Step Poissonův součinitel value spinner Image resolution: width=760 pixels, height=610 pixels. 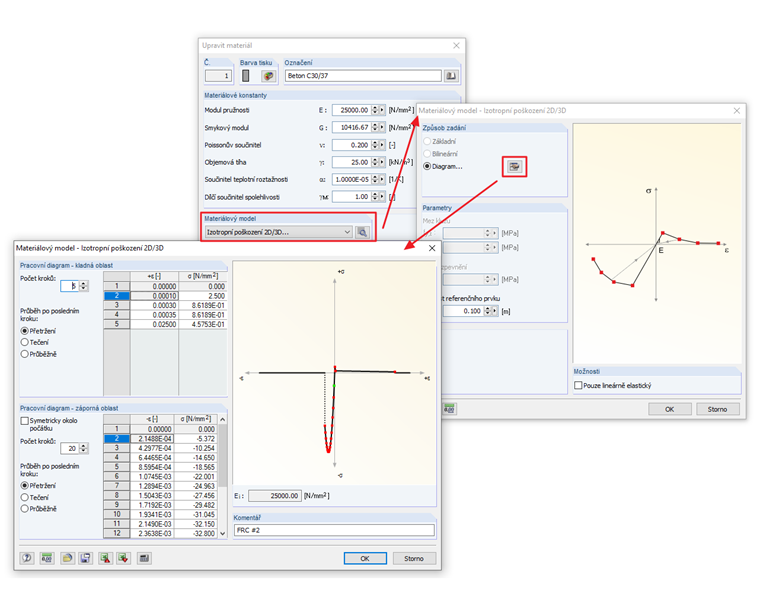[x=375, y=145]
